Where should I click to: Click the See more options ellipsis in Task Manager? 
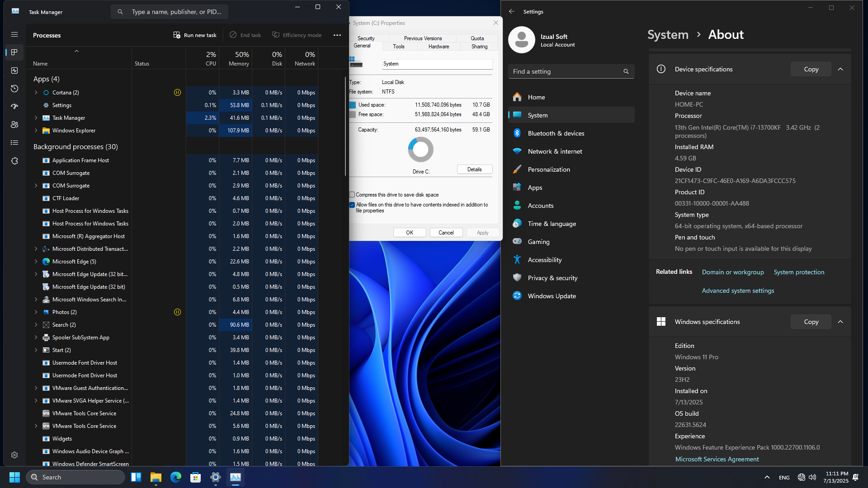(337, 35)
